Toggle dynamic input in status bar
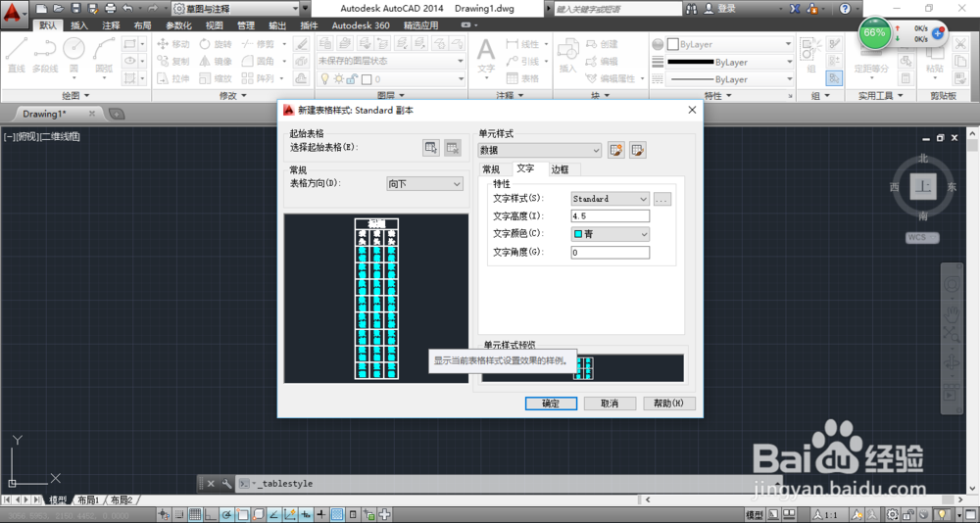This screenshot has height=523, width=980. click(x=306, y=515)
